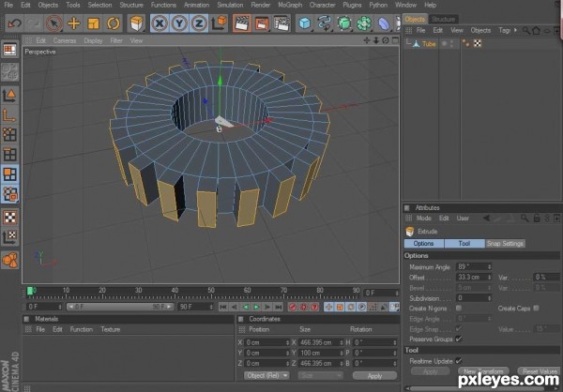Toggle Z axis lock
Image resolution: width=563 pixels, height=392 pixels.
[x=199, y=23]
